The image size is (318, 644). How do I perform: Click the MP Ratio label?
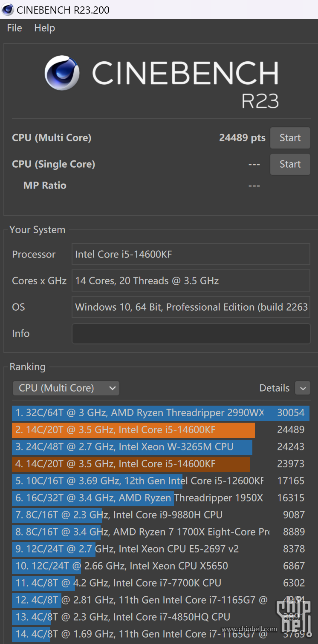point(45,186)
